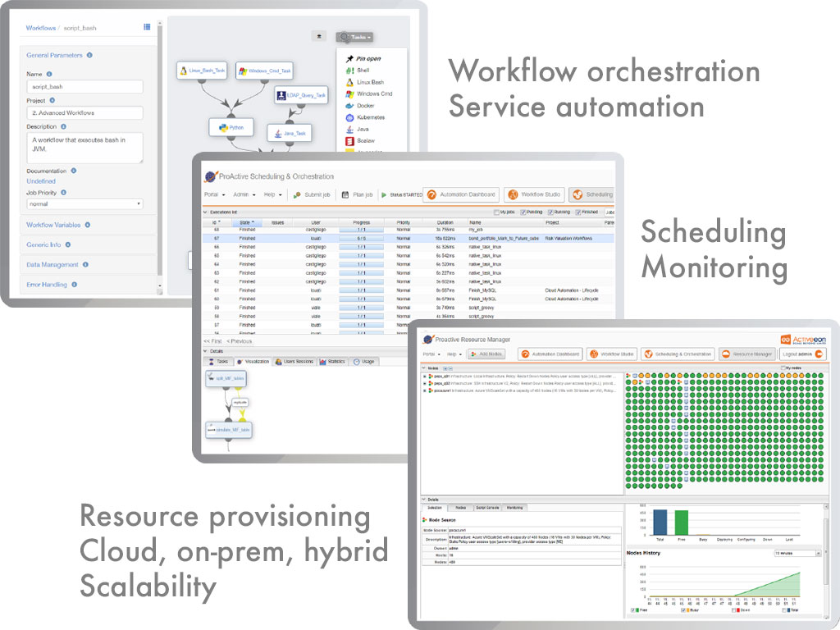Toggle Busy series checkbox in Nodes History
This screenshot has height=630, width=840.
coord(683,609)
